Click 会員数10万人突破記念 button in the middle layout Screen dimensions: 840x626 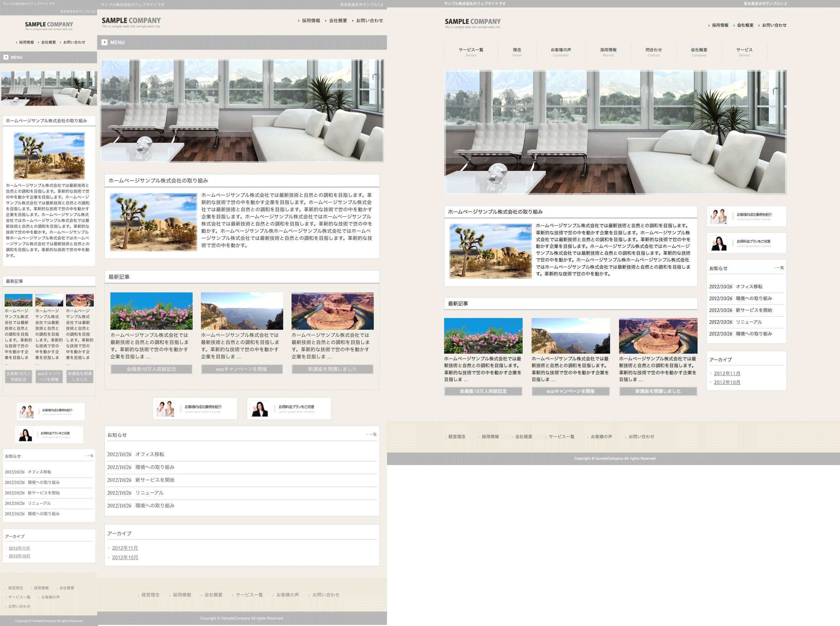coord(151,369)
